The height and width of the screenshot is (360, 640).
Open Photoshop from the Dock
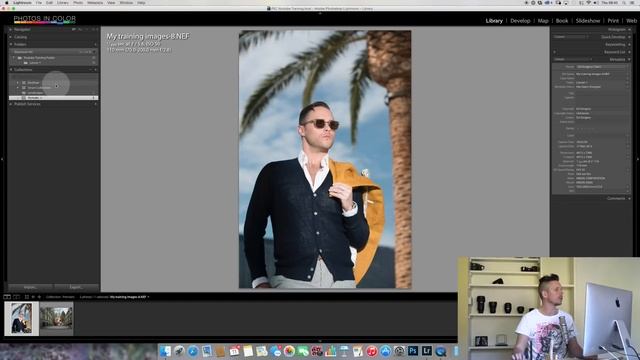[x=413, y=351]
